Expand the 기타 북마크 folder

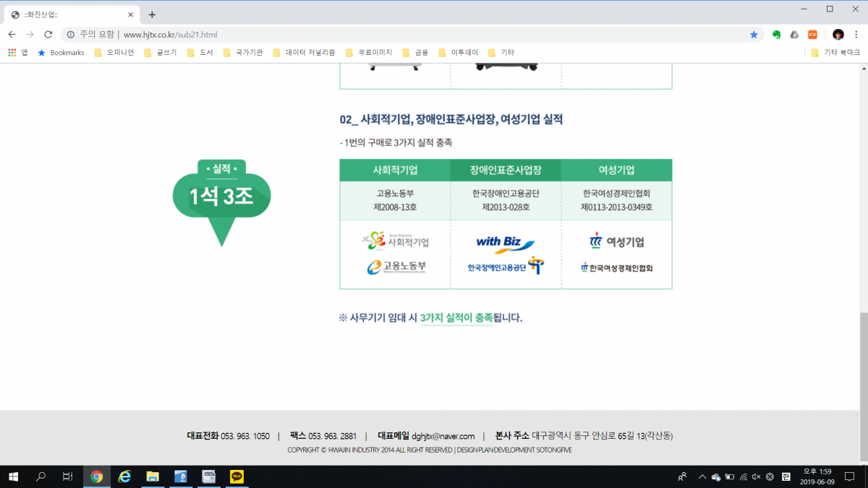837,52
